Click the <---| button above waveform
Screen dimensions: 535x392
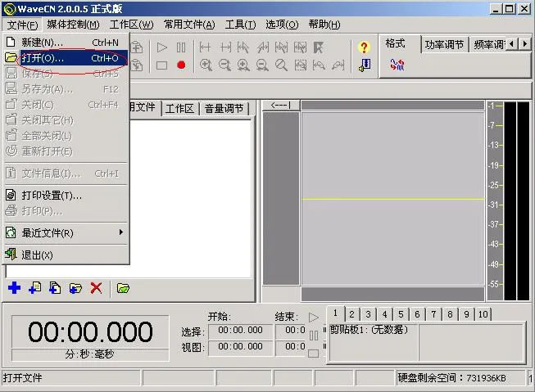pyautogui.click(x=281, y=106)
